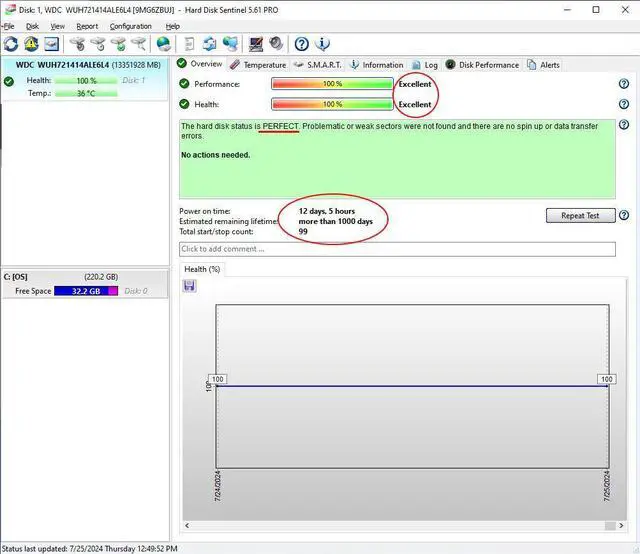Click the globe icon in the toolbar
The image size is (640, 554).
click(163, 44)
